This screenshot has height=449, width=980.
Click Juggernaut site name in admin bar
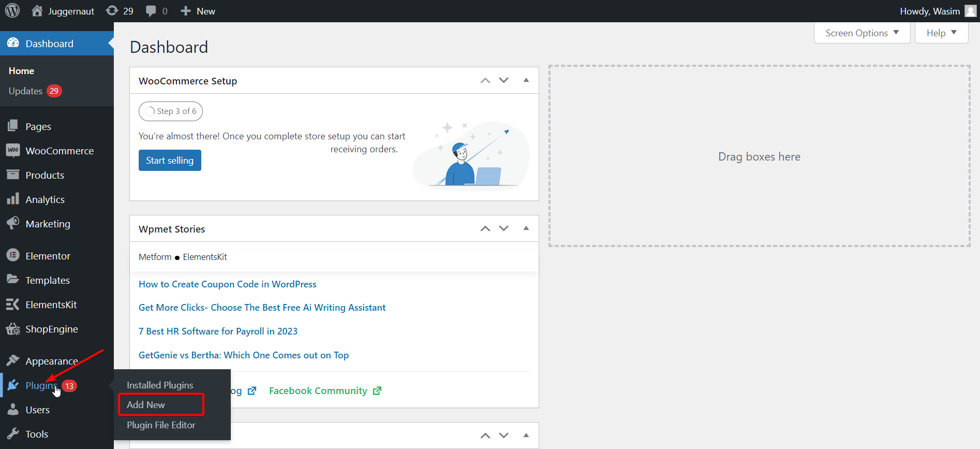71,11
